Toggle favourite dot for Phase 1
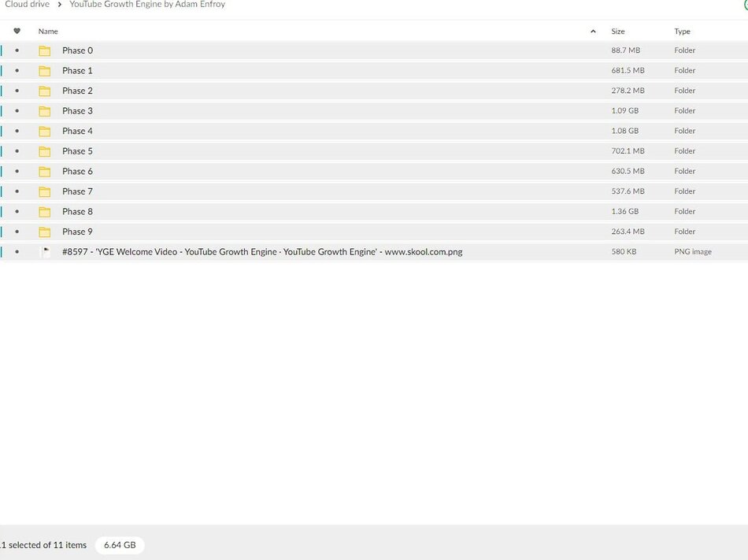The height and width of the screenshot is (560, 748). click(17, 71)
